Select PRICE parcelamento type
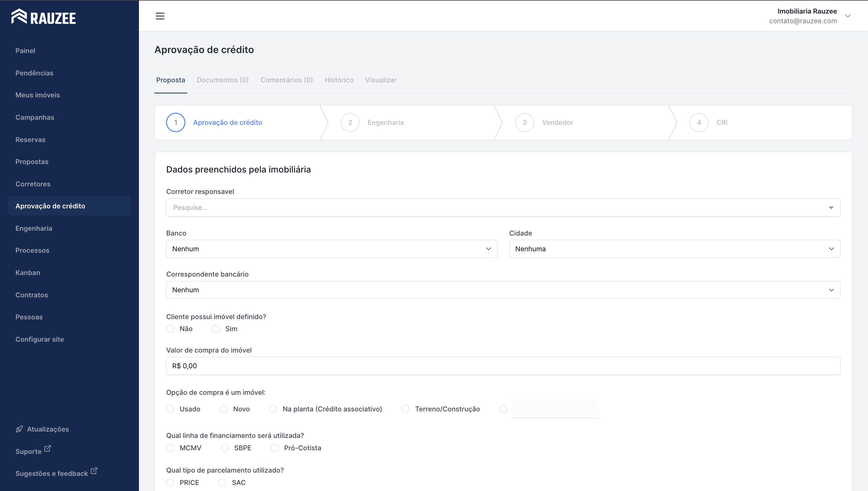Image resolution: width=868 pixels, height=491 pixels. click(170, 483)
